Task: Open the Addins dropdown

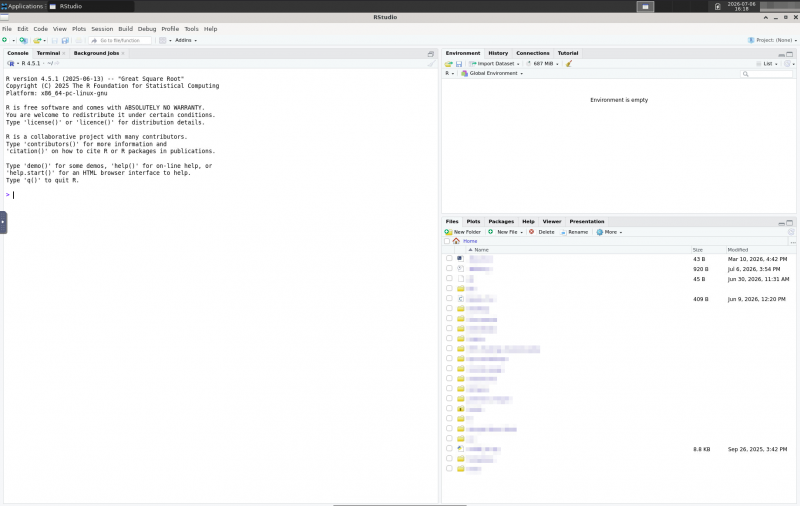Action: point(186,40)
